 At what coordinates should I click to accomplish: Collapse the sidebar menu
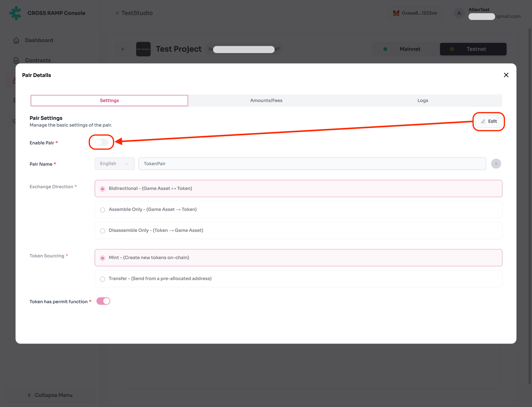click(x=50, y=395)
